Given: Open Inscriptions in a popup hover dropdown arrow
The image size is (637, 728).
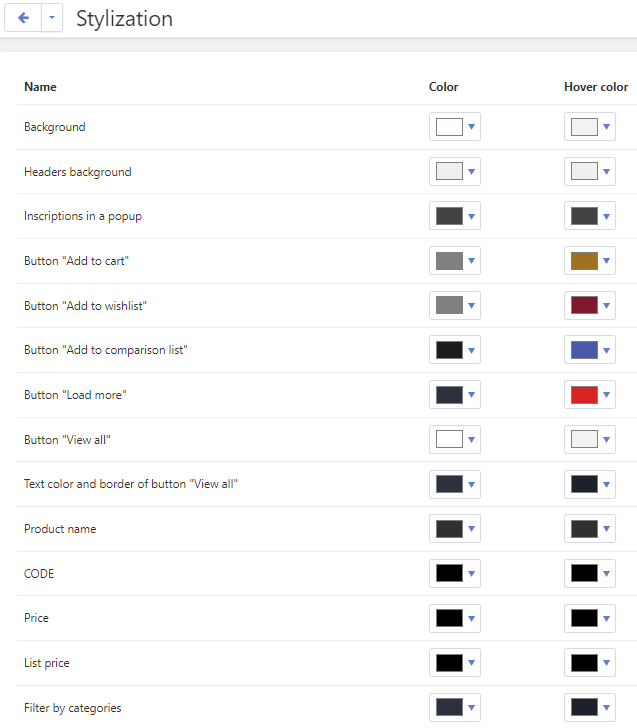Looking at the screenshot, I should coord(606,216).
